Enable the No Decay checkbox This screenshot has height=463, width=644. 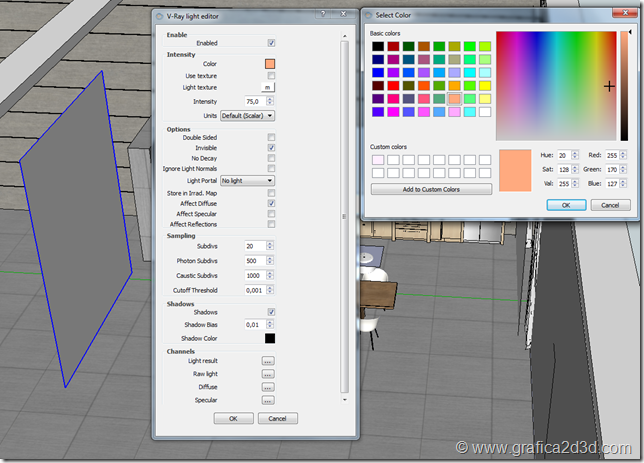271,158
